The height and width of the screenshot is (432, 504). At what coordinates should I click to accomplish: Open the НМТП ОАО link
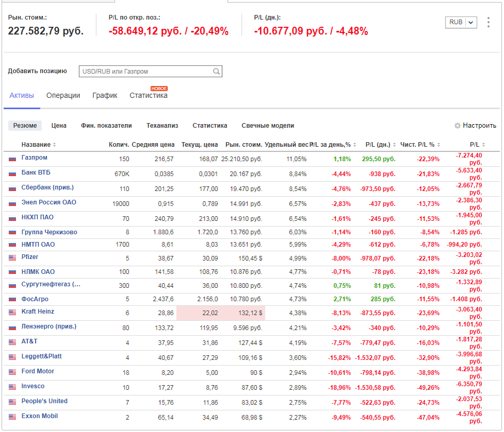click(x=38, y=245)
